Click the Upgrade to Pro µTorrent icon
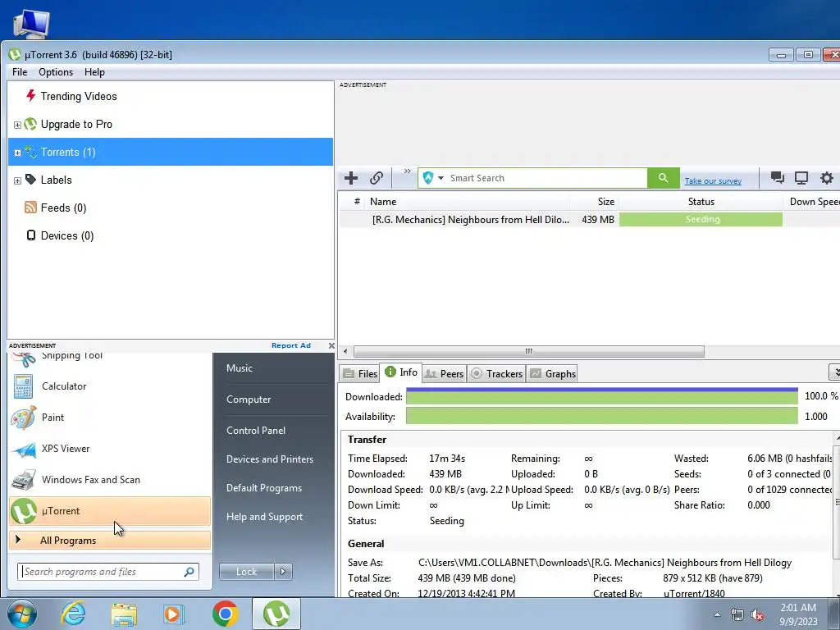The width and height of the screenshot is (840, 630). [30, 125]
